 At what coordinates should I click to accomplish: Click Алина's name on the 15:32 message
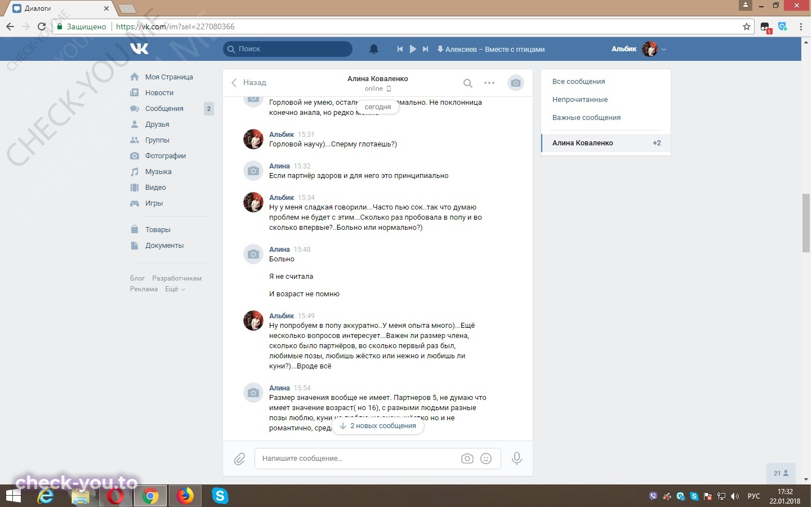tap(279, 166)
